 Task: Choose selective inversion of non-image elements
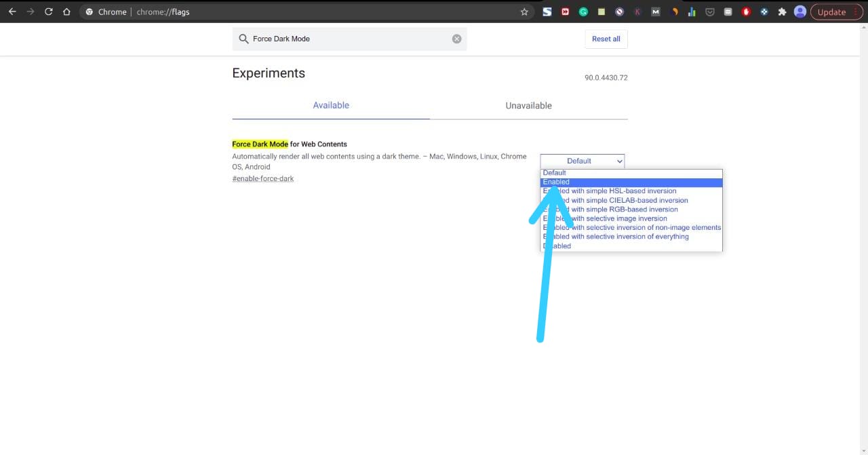point(631,228)
